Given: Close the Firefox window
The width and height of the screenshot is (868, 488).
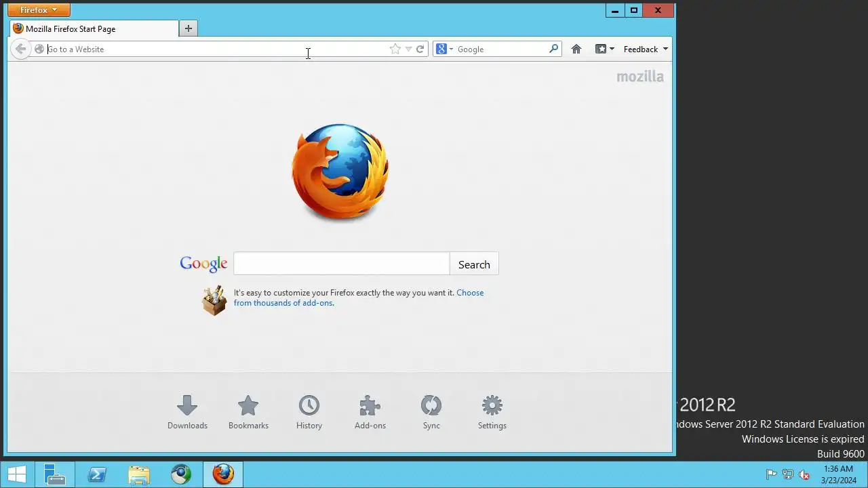Looking at the screenshot, I should (x=658, y=10).
